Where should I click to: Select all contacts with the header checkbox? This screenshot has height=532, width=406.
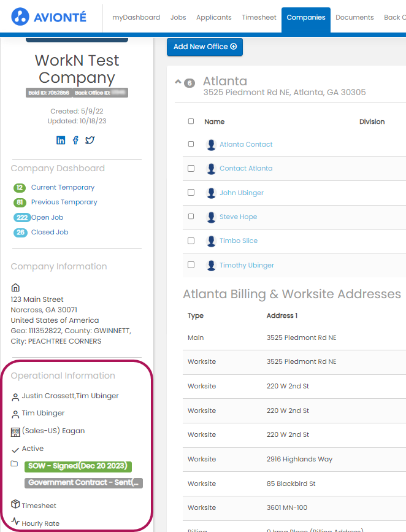click(x=191, y=121)
